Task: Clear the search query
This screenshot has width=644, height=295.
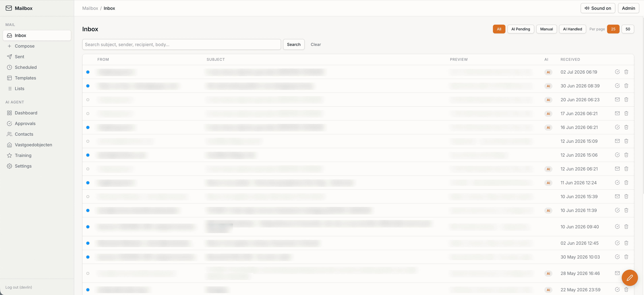Action: pyautogui.click(x=316, y=44)
